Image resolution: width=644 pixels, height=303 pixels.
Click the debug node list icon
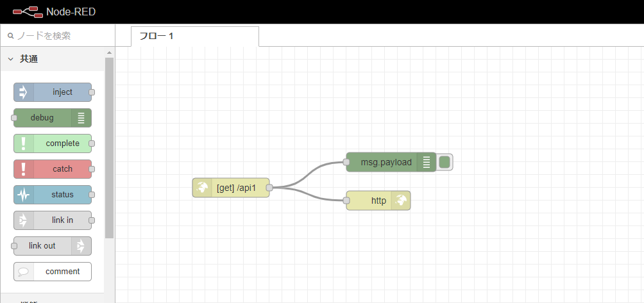pos(81,118)
